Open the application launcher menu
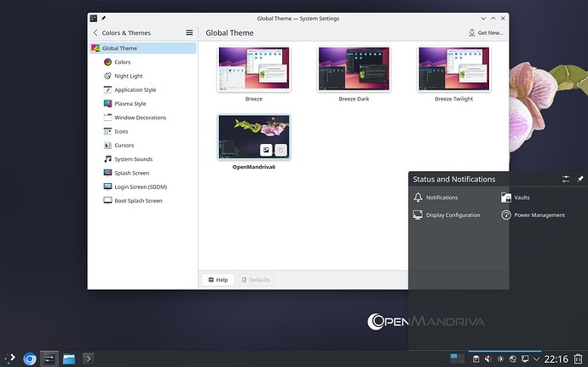The height and width of the screenshot is (367, 588). (10, 358)
